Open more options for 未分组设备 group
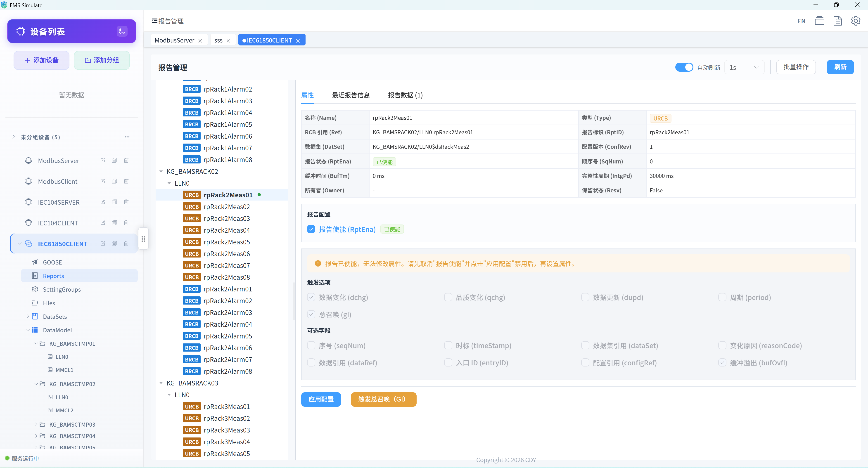 click(x=127, y=137)
